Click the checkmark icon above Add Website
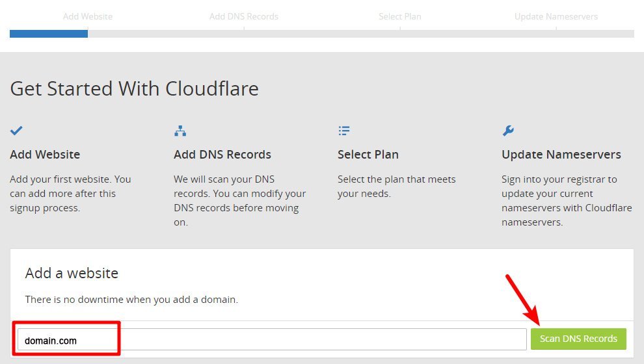This screenshot has height=364, width=644. pos(16,131)
